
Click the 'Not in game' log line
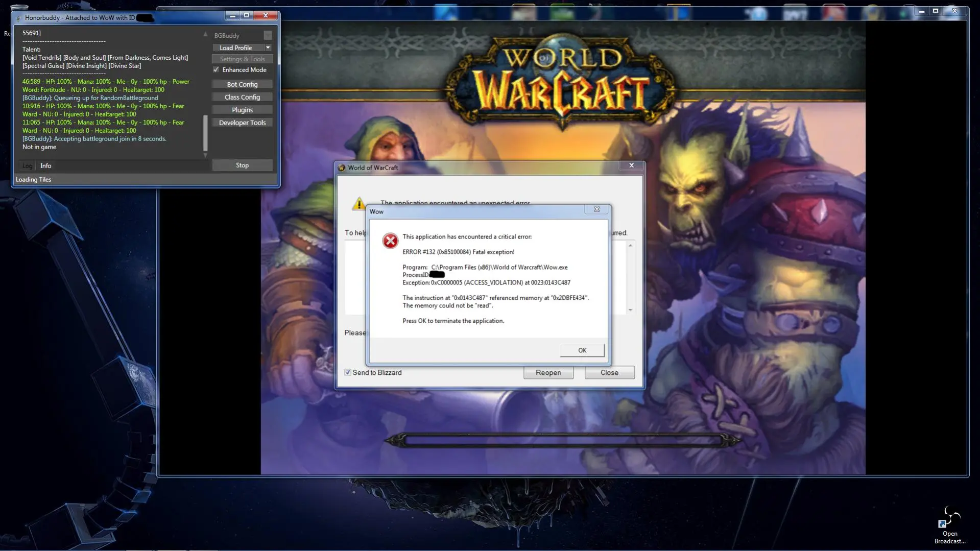[x=39, y=147]
